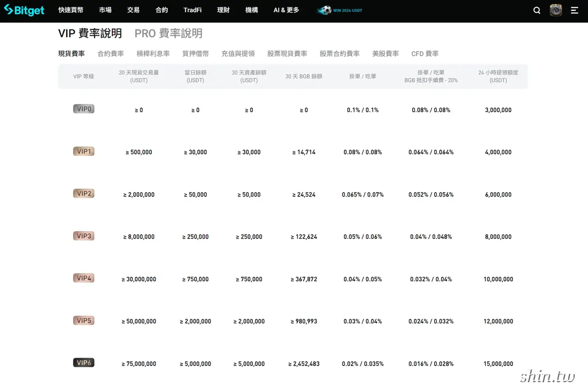This screenshot has height=392, width=588.
Task: Switch to 槓桿利息率 tab
Action: [x=153, y=54]
